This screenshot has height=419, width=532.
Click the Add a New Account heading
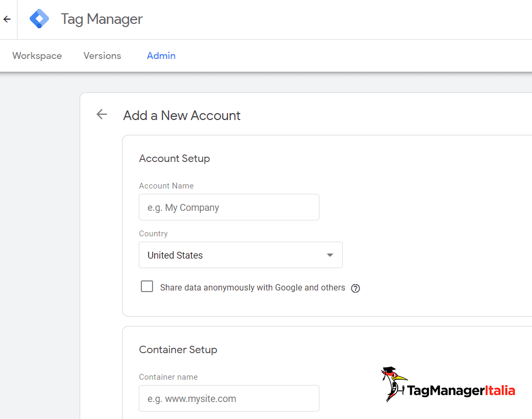182,115
